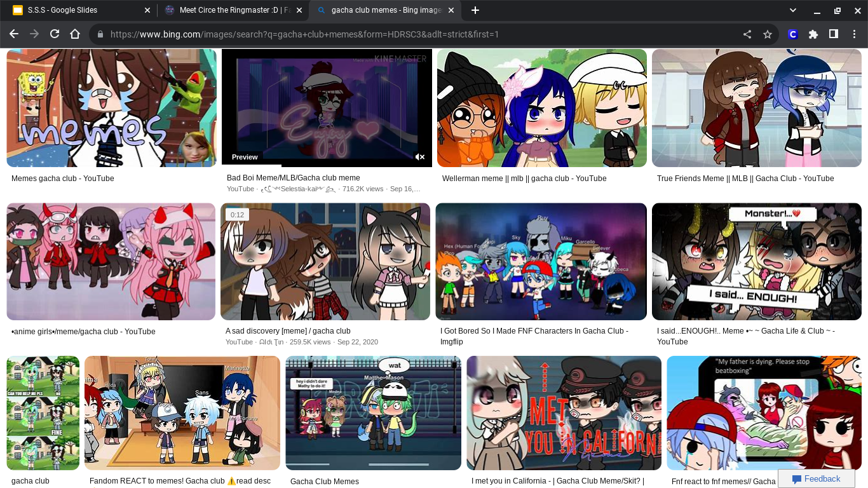This screenshot has width=868, height=488.
Task: Open the small green gacha club thumbnail
Action: (x=43, y=413)
